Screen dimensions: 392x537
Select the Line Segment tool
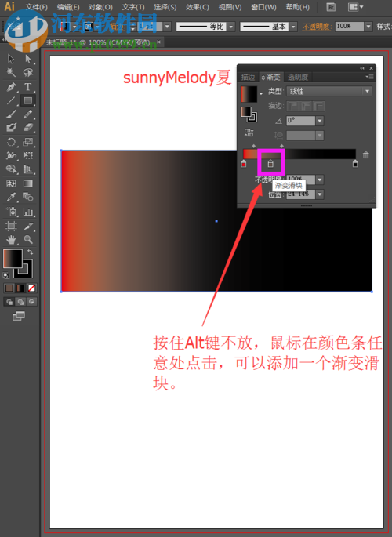pos(11,100)
